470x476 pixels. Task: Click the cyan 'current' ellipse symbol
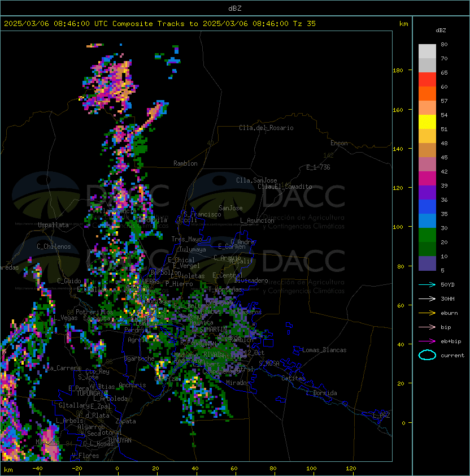pos(427,355)
